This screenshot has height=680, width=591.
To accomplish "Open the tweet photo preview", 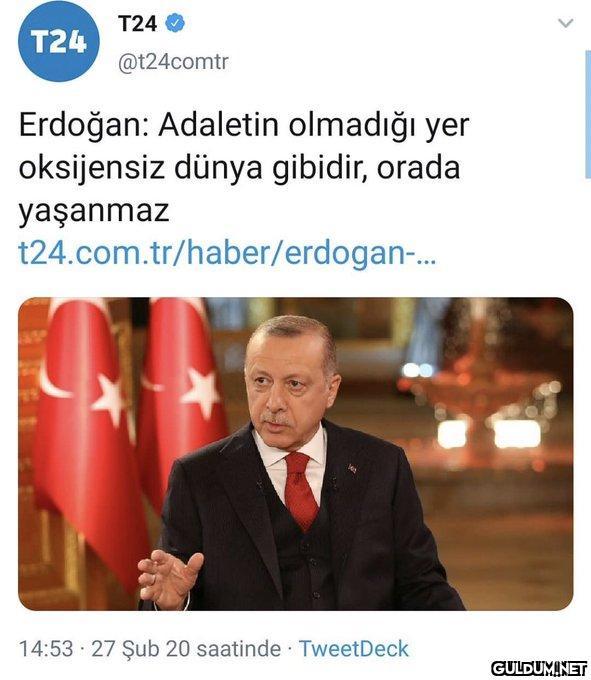I will click(x=295, y=454).
